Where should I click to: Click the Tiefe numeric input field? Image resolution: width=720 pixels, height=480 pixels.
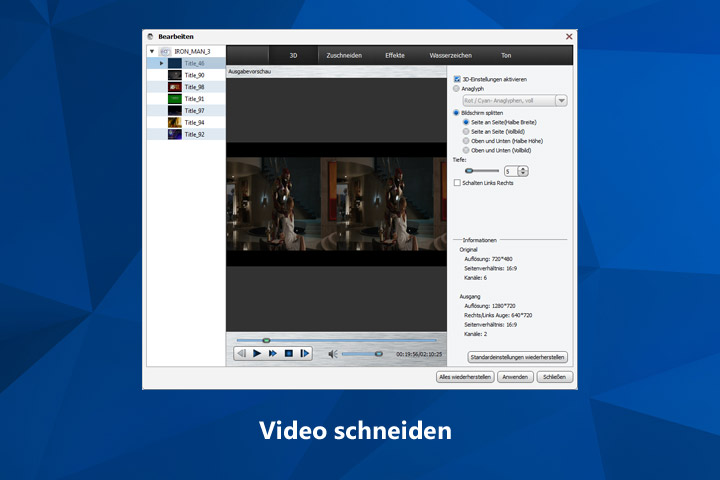tap(511, 171)
